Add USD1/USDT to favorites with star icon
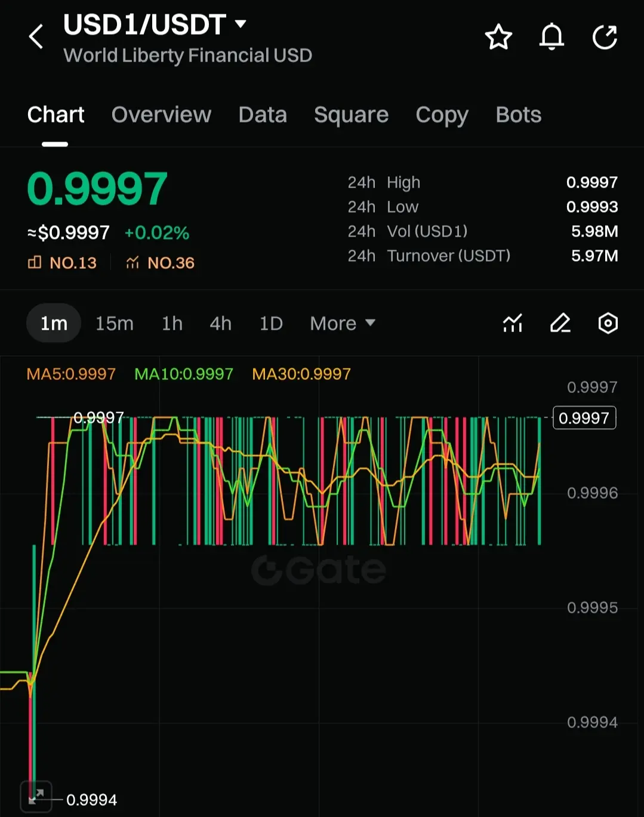The width and height of the screenshot is (644, 817). [x=498, y=37]
